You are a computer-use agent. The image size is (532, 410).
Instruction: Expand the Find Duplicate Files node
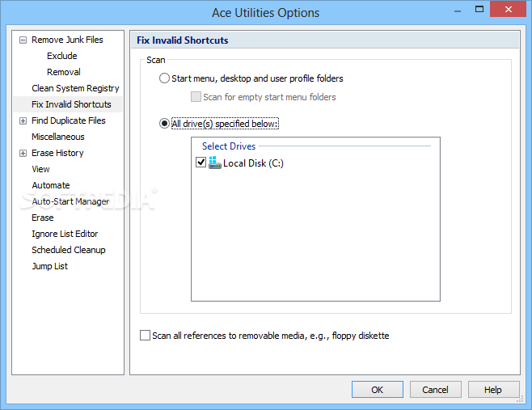click(23, 120)
